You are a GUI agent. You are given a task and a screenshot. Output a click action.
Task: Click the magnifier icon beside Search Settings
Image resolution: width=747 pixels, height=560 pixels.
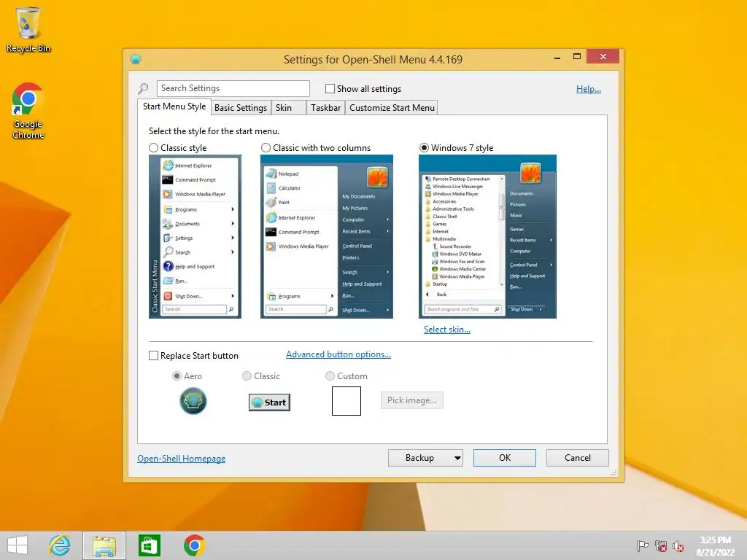(143, 88)
